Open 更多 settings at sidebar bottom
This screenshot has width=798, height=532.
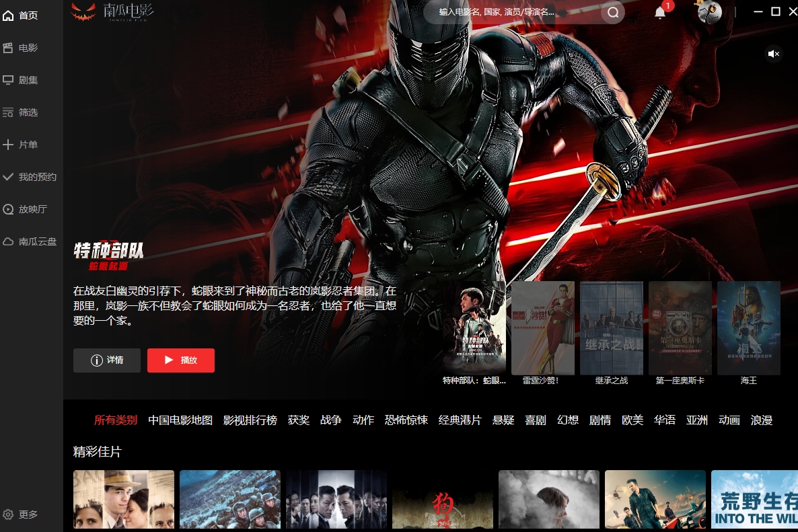[20, 515]
